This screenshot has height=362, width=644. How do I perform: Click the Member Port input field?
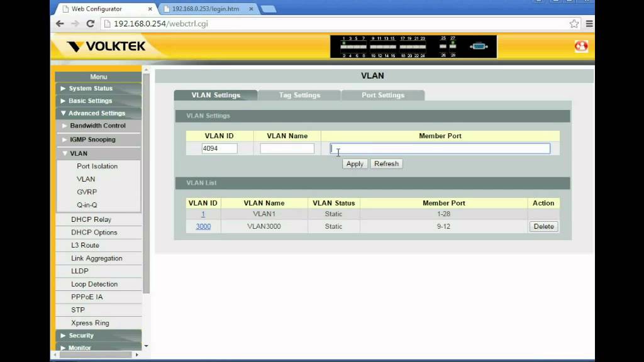[x=440, y=148]
